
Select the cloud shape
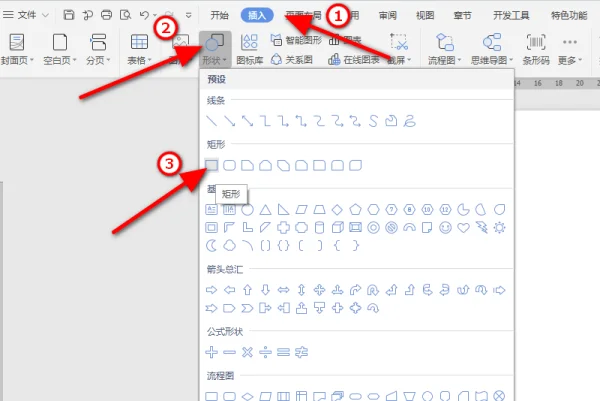tap(230, 246)
